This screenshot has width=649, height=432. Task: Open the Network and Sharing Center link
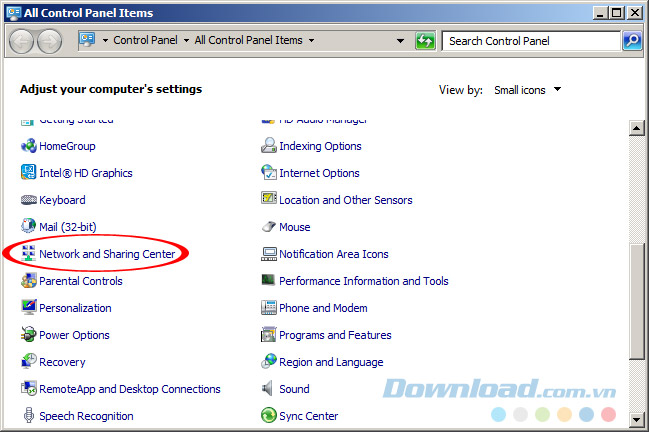[x=107, y=254]
